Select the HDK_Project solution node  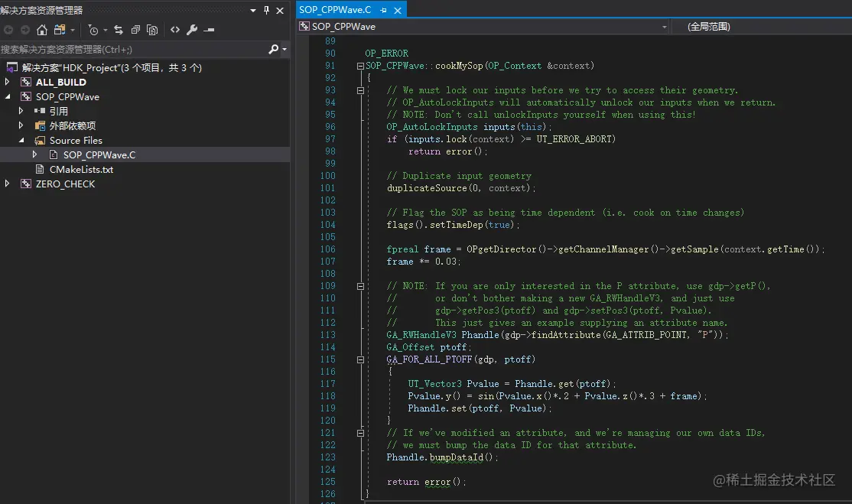click(112, 68)
